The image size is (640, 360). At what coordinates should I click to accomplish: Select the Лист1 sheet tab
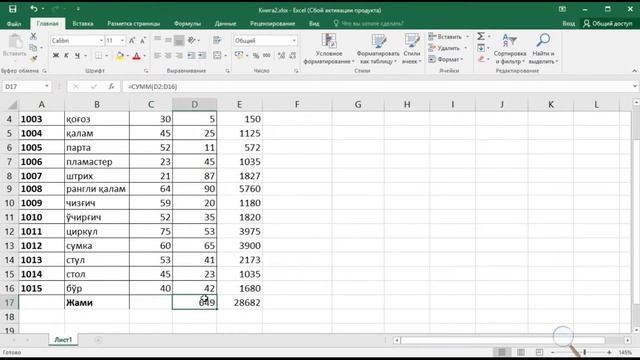63,340
